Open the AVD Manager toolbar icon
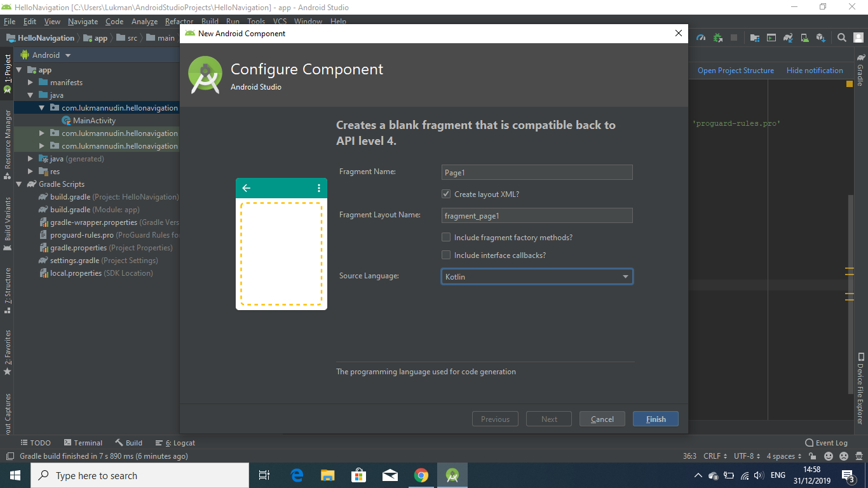Screen dimensions: 868x488 [x=806, y=37]
